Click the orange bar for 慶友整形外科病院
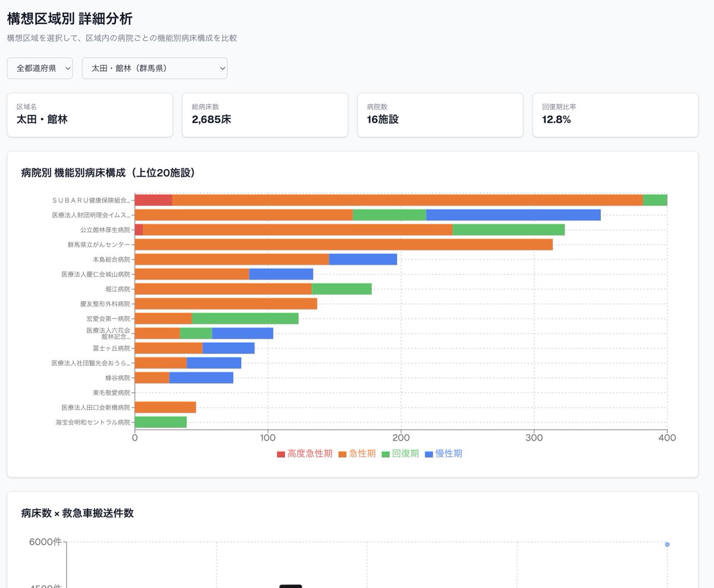This screenshot has width=714, height=588. click(x=226, y=304)
